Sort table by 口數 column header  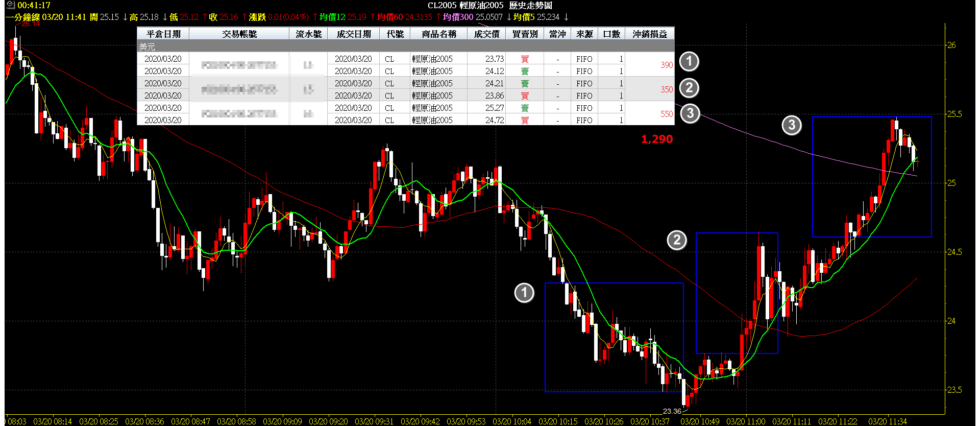[x=611, y=34]
